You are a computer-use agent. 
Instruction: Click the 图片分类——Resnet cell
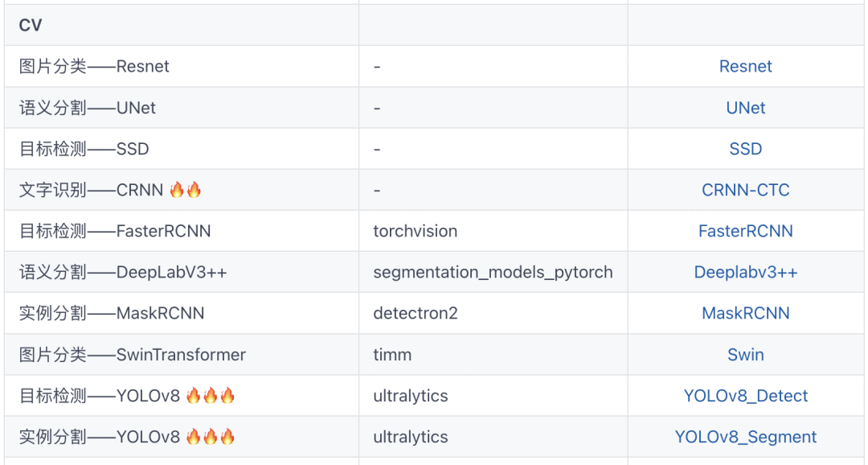pos(94,67)
